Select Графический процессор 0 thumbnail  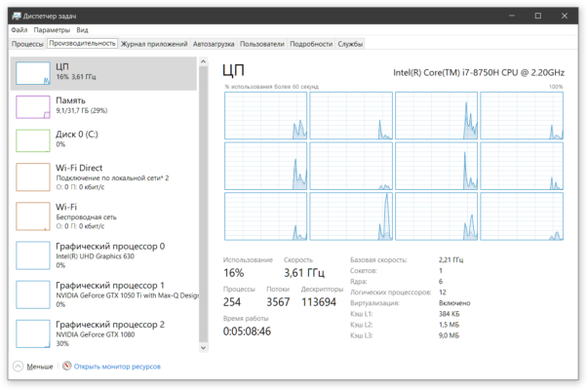point(33,255)
